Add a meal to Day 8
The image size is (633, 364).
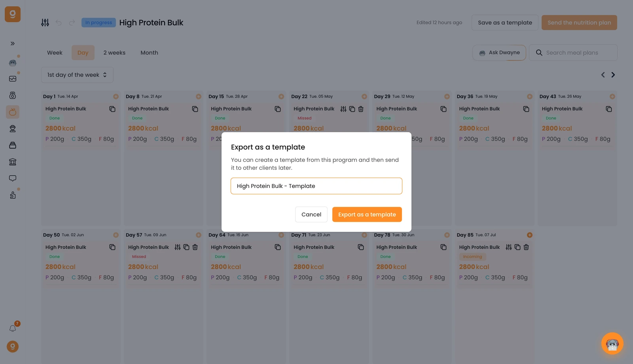[x=199, y=97]
